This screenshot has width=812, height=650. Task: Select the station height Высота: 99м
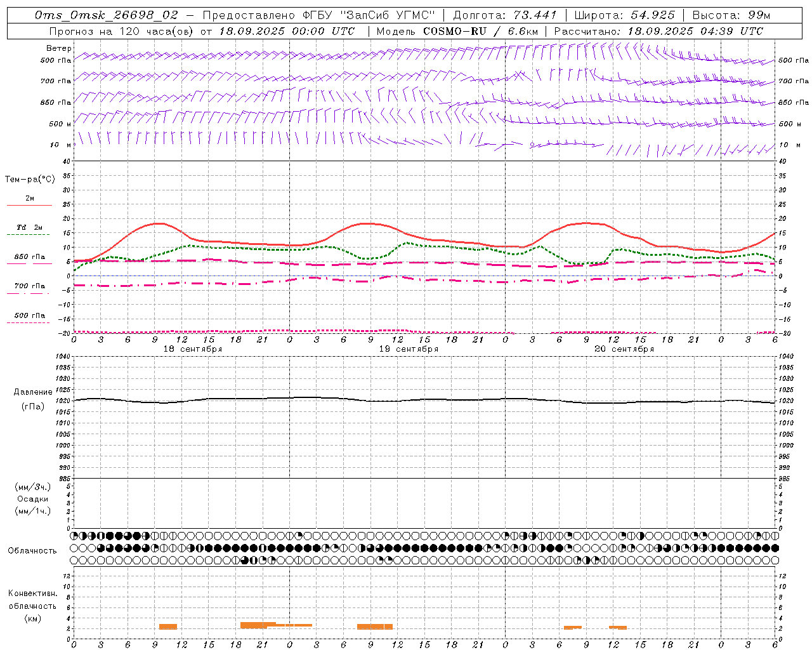coord(731,15)
